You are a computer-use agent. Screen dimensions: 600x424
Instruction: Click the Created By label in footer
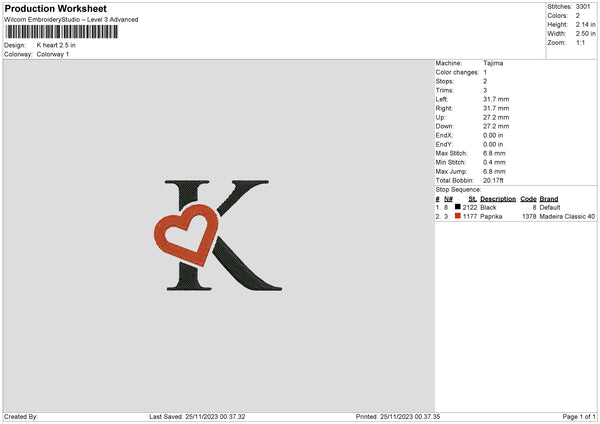[21, 417]
